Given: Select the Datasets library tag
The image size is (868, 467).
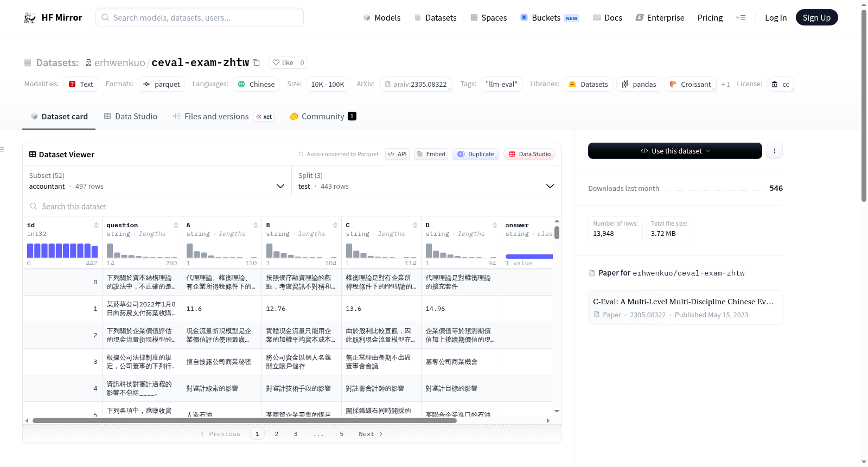Looking at the screenshot, I should click(588, 84).
